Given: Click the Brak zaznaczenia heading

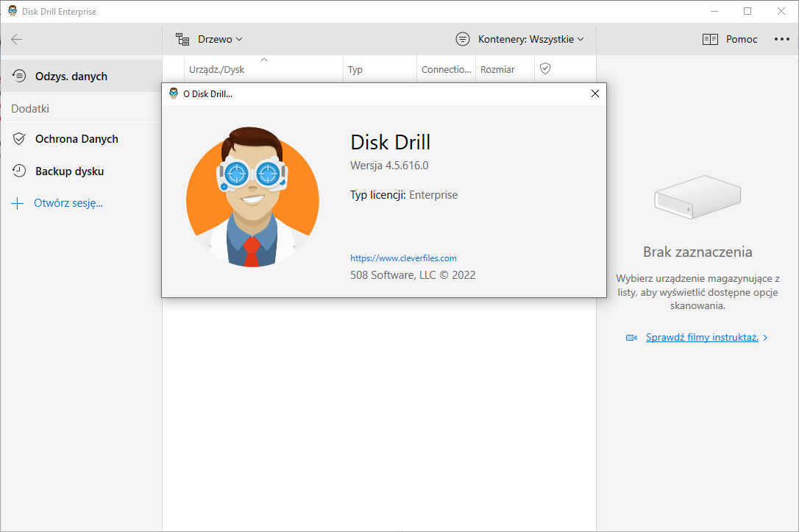Looking at the screenshot, I should [697, 252].
